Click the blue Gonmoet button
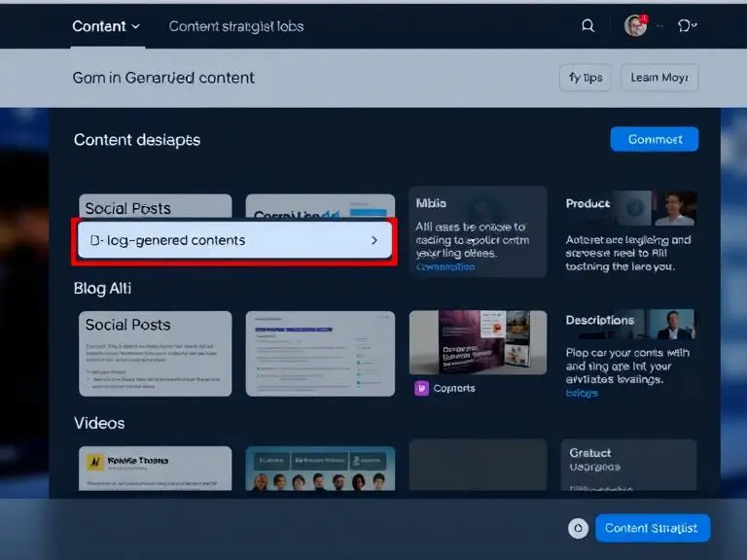This screenshot has width=747, height=560. 655,139
